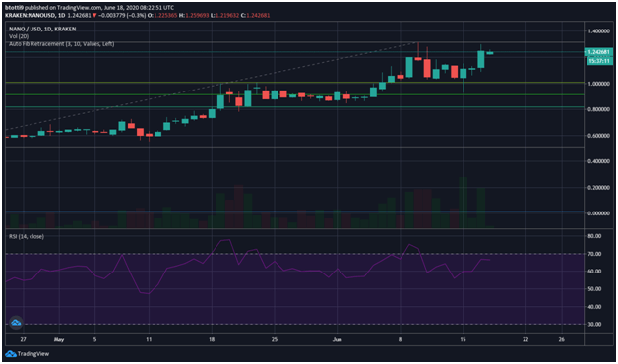Click the 0.800000 price axis label

(x=599, y=109)
